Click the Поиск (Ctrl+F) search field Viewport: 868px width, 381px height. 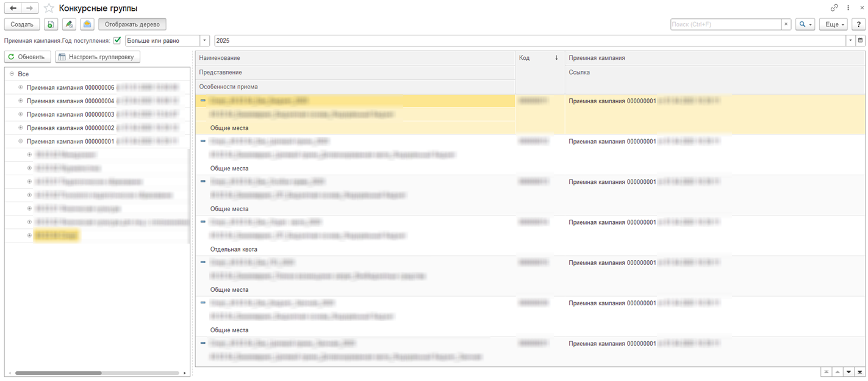click(x=725, y=24)
